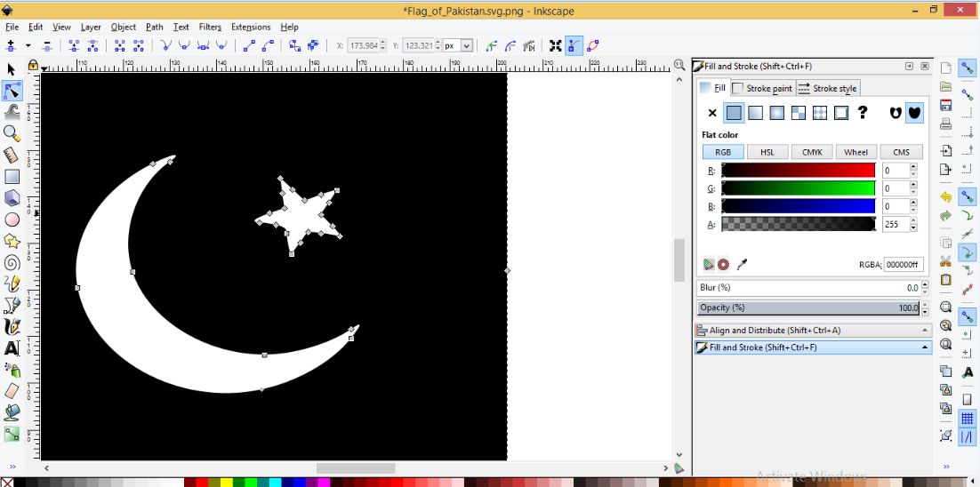Select the Tweak objects tool

tap(12, 112)
